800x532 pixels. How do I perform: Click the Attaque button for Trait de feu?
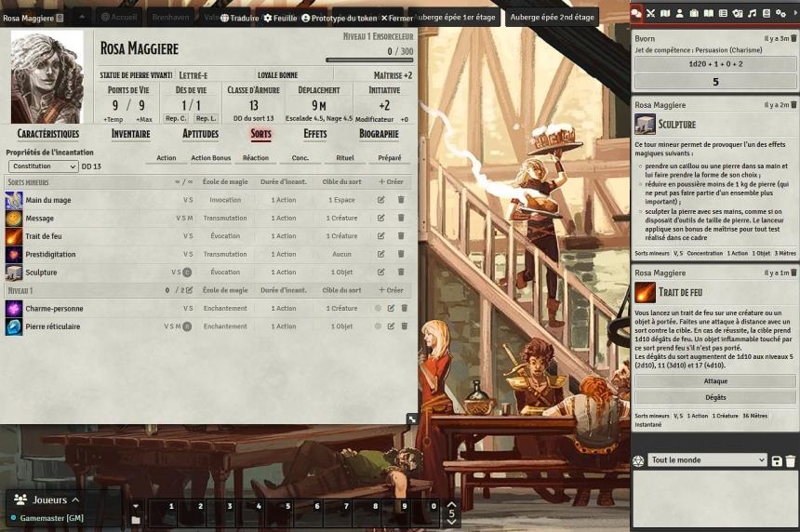click(x=715, y=381)
